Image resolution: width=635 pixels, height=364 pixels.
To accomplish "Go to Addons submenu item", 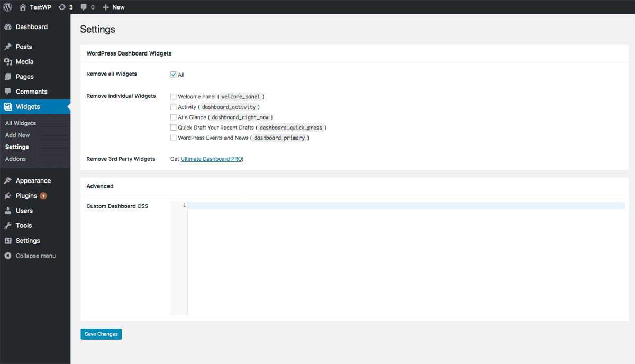I will (15, 159).
